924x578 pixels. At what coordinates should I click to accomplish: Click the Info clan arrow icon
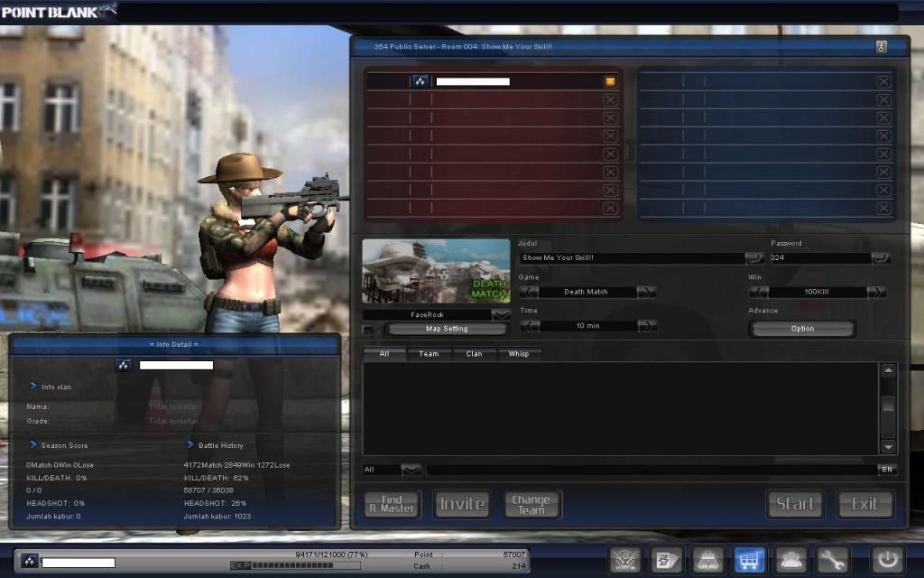point(33,387)
